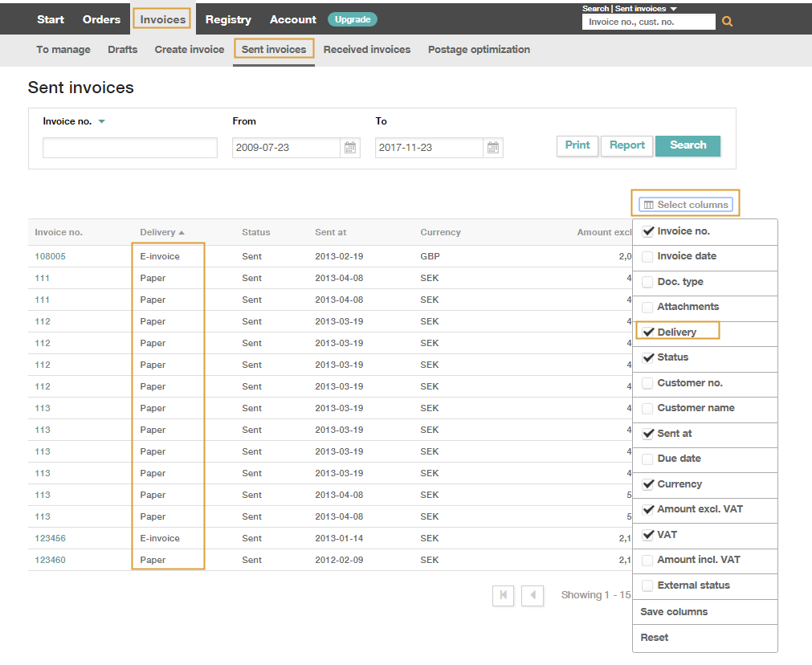
Task: Open invoice 108005 link
Action: (x=51, y=256)
